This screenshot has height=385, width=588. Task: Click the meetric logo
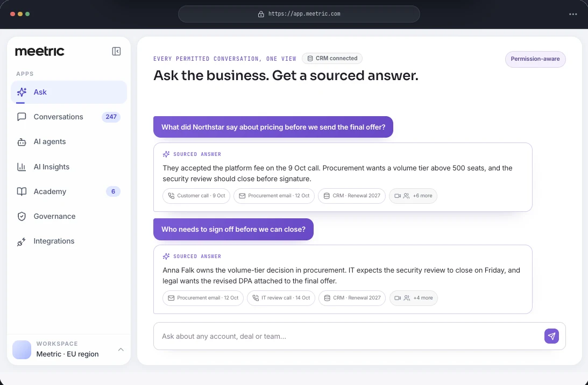pyautogui.click(x=40, y=51)
